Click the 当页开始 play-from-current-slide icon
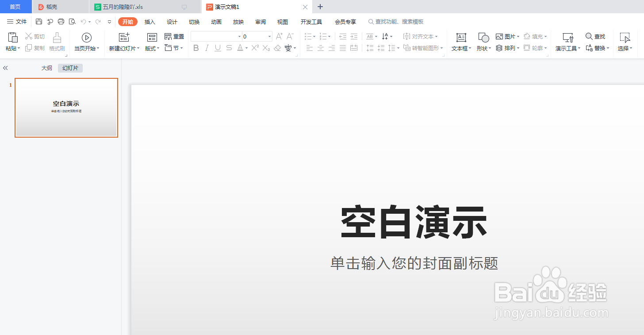The image size is (644, 335). pyautogui.click(x=87, y=38)
